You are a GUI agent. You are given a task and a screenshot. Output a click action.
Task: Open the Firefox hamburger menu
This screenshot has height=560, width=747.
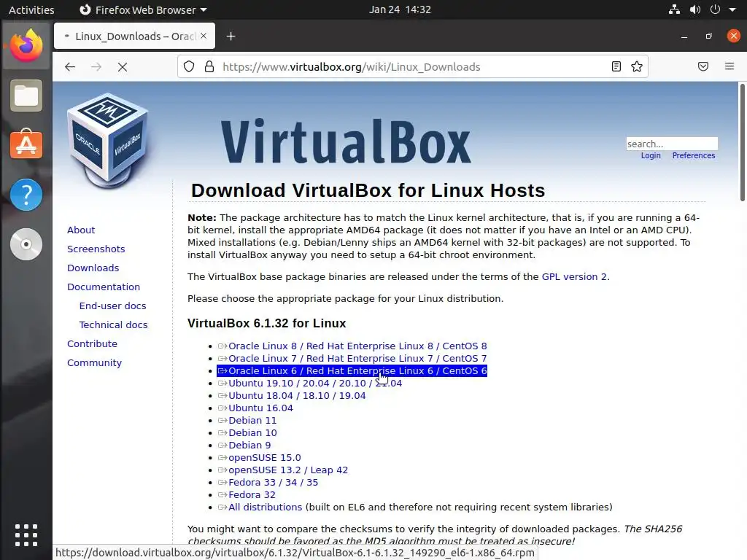pyautogui.click(x=729, y=66)
